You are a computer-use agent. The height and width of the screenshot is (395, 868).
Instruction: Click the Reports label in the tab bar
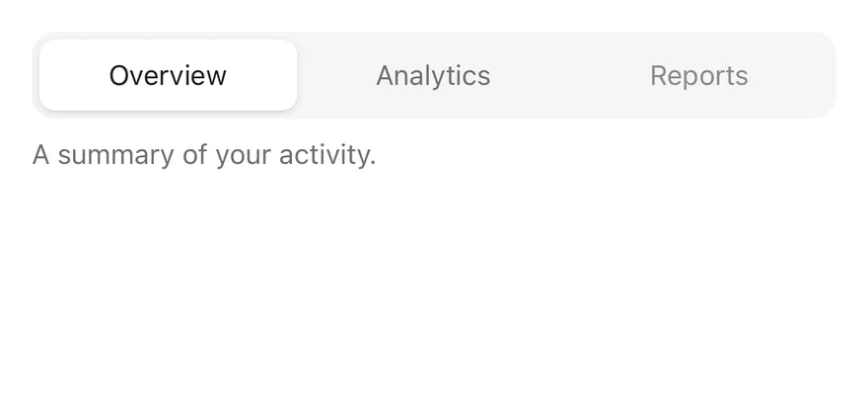coord(698,75)
